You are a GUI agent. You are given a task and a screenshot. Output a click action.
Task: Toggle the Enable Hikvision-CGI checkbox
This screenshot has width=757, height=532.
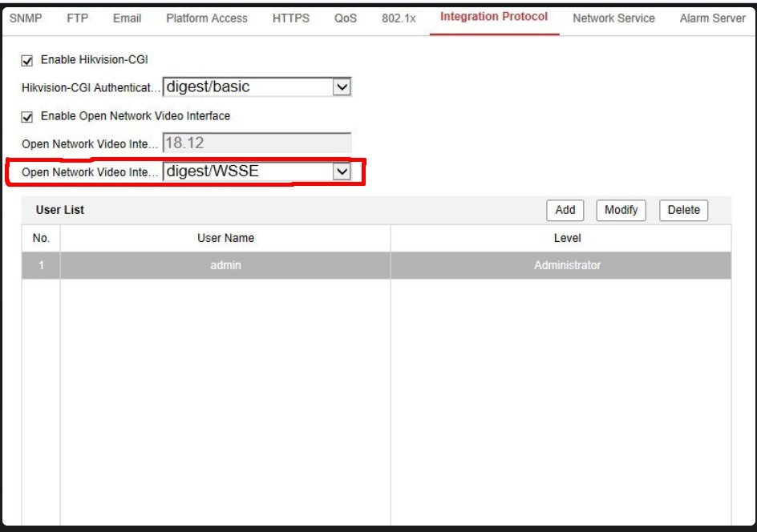[27, 60]
